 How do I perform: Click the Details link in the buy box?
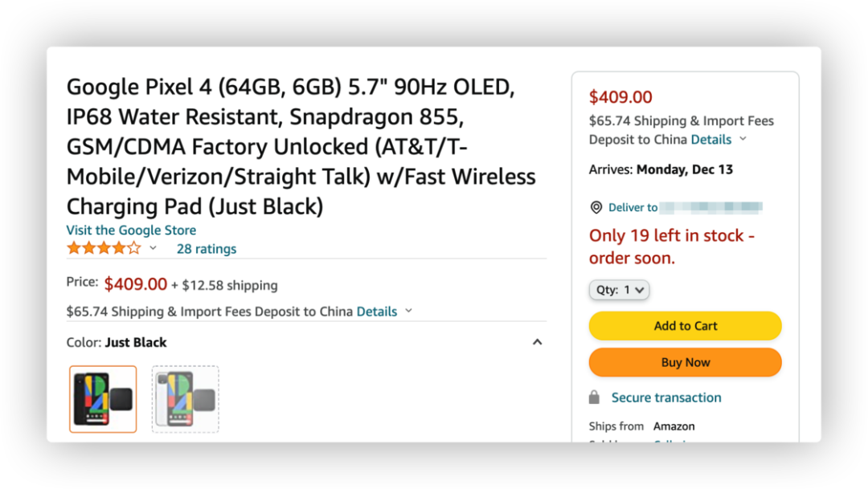(710, 139)
